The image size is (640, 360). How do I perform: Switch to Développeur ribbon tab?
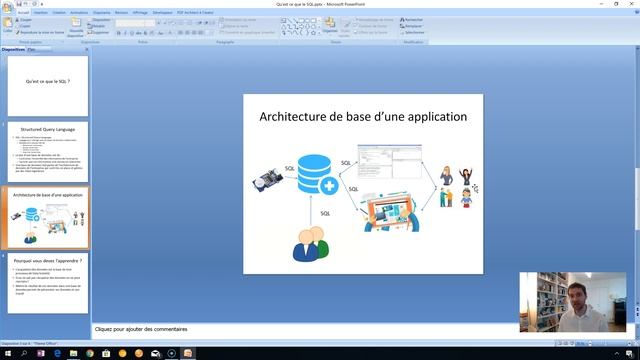(162, 13)
